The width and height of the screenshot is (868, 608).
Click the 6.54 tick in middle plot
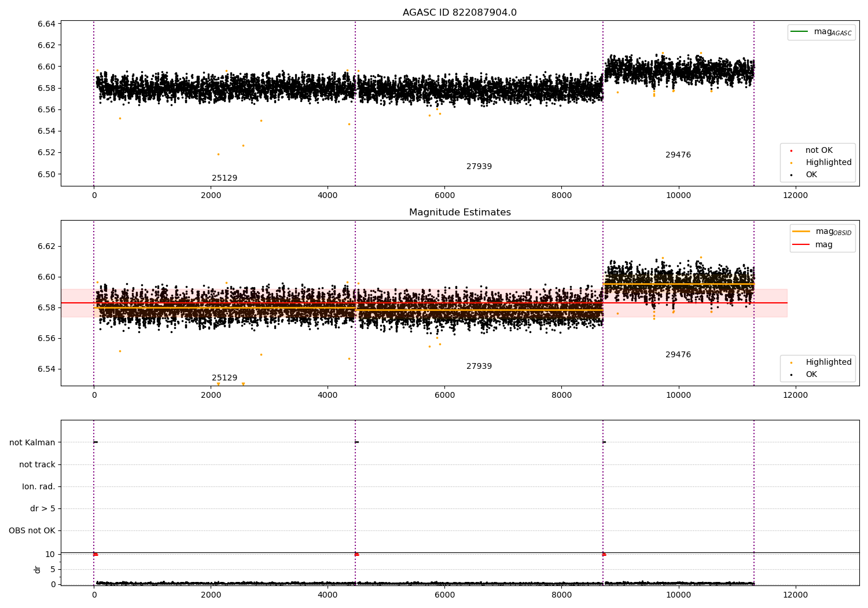(46, 369)
